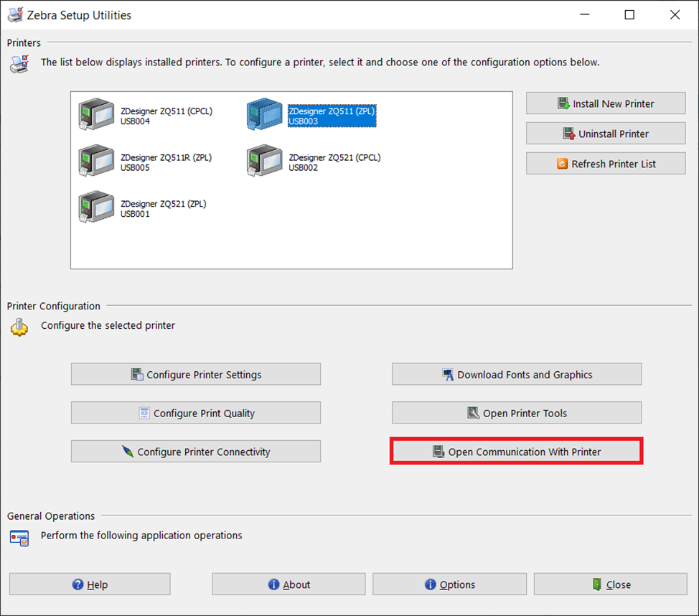Image resolution: width=699 pixels, height=616 pixels.
Task: Launch Open Printer Tools
Action: point(517,413)
